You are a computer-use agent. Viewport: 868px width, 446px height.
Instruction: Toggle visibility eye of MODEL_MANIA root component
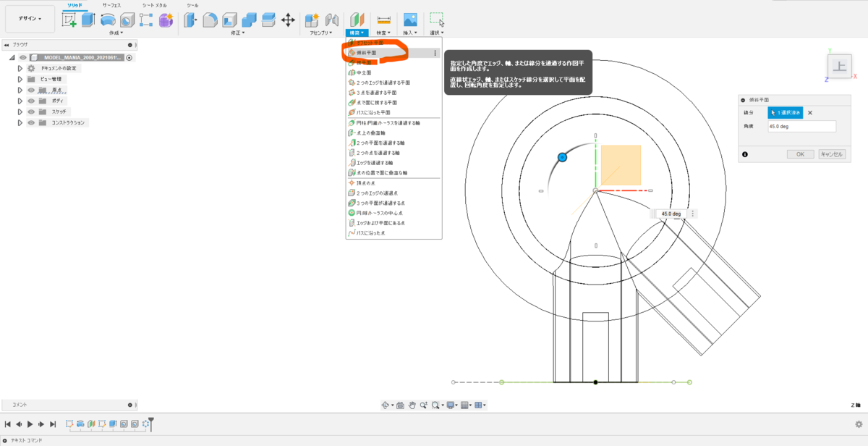[x=23, y=57]
